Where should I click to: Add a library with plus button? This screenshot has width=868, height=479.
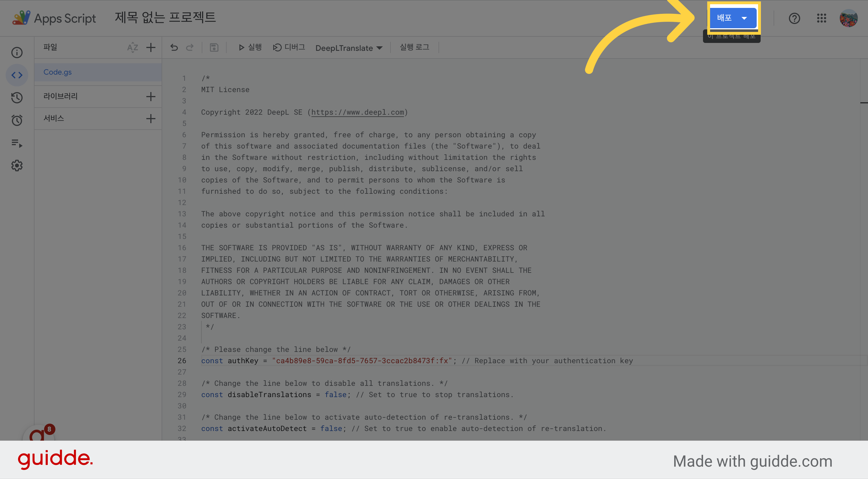[151, 97]
